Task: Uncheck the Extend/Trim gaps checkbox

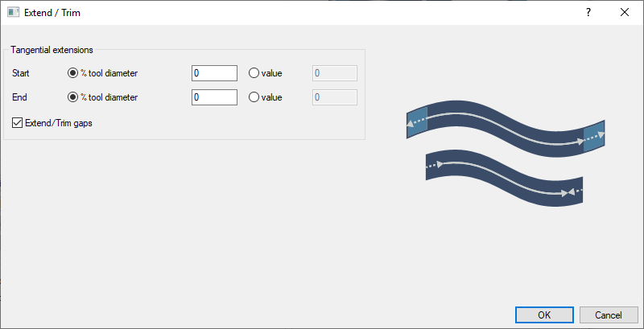Action: (18, 122)
